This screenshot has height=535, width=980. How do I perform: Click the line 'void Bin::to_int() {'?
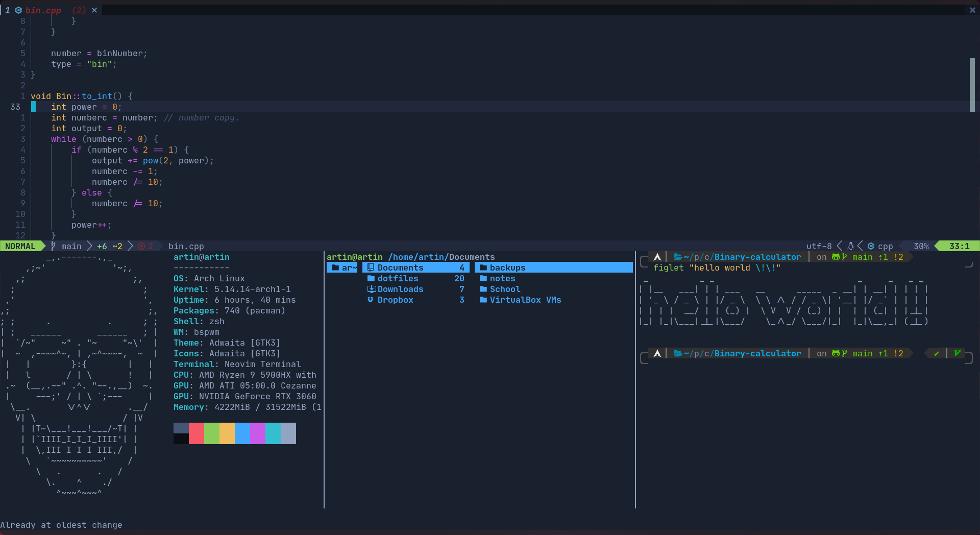82,96
